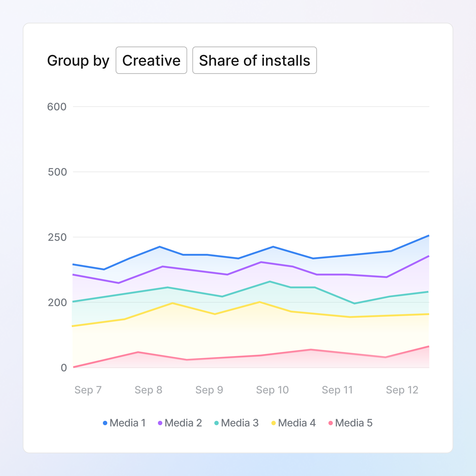The width and height of the screenshot is (476, 476).
Task: Click the Sep 7 axis label
Action: [x=88, y=390]
